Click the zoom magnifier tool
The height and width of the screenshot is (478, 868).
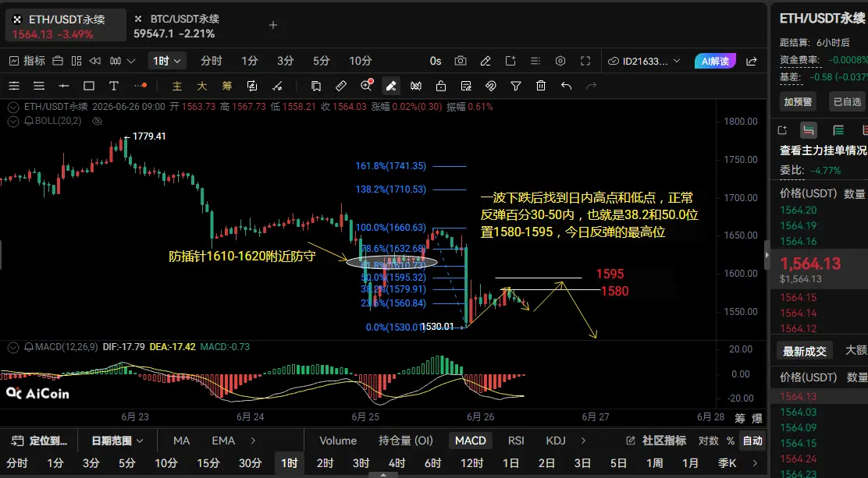point(366,85)
